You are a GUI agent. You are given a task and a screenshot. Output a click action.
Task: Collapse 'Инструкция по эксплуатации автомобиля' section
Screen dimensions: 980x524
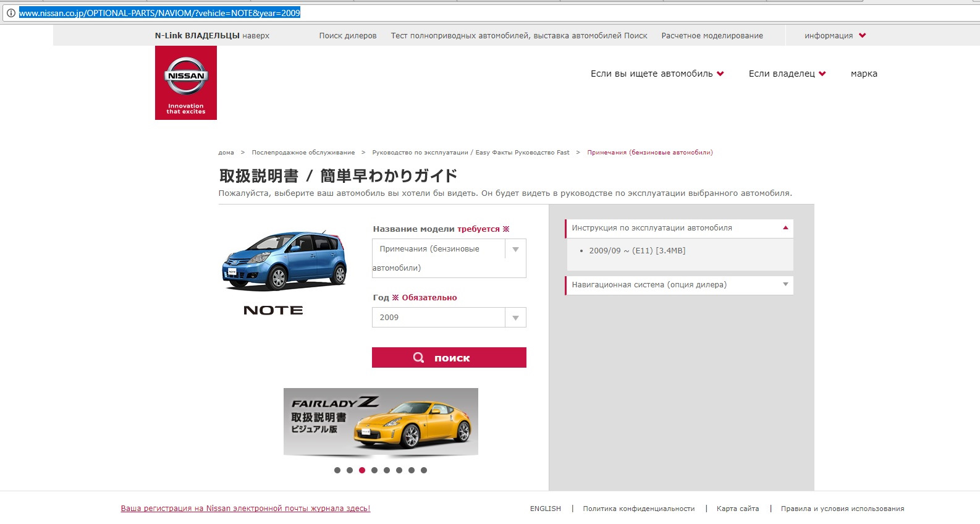(x=679, y=228)
